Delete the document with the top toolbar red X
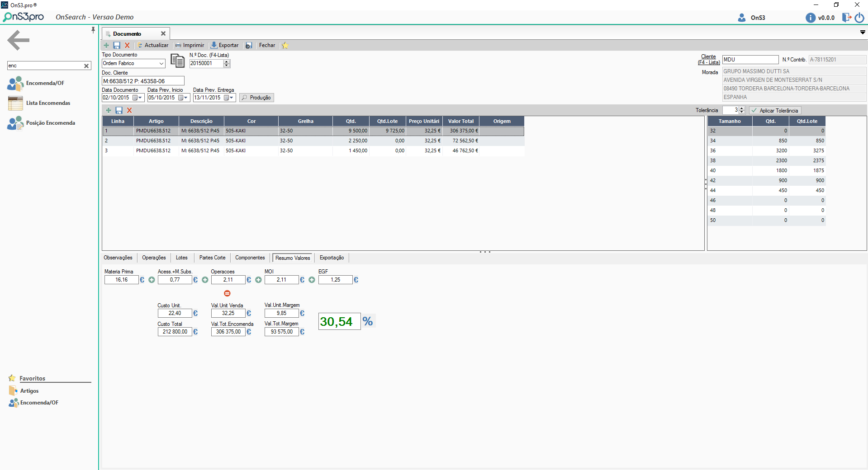868x470 pixels. 127,45
